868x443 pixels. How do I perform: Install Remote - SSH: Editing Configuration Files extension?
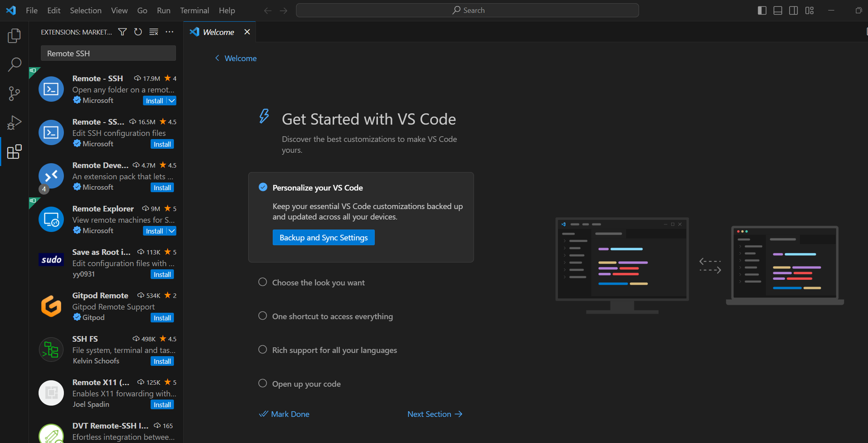[162, 144]
